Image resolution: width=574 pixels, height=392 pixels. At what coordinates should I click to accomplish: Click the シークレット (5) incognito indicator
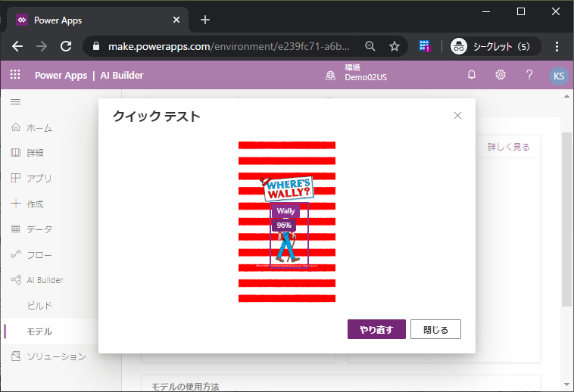pos(495,46)
